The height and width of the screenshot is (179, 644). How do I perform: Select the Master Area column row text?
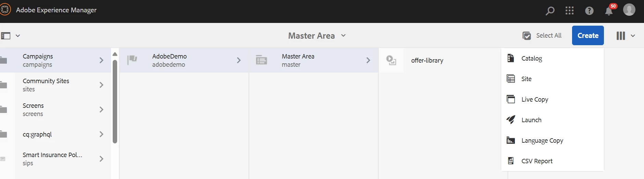[298, 60]
